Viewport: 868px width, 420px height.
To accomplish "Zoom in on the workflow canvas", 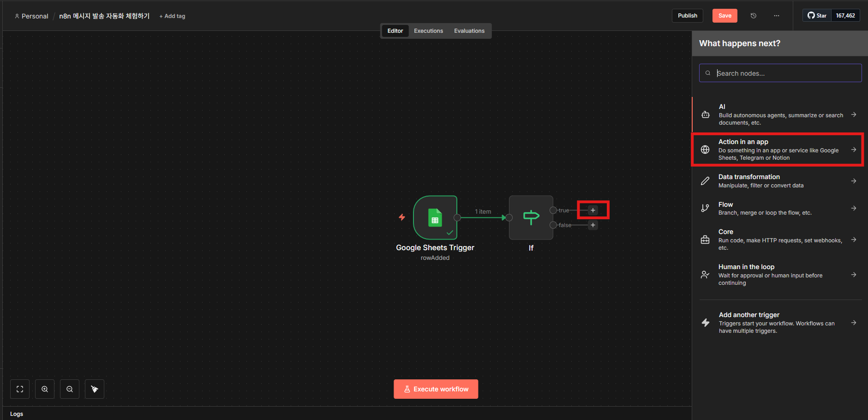I will [x=45, y=389].
